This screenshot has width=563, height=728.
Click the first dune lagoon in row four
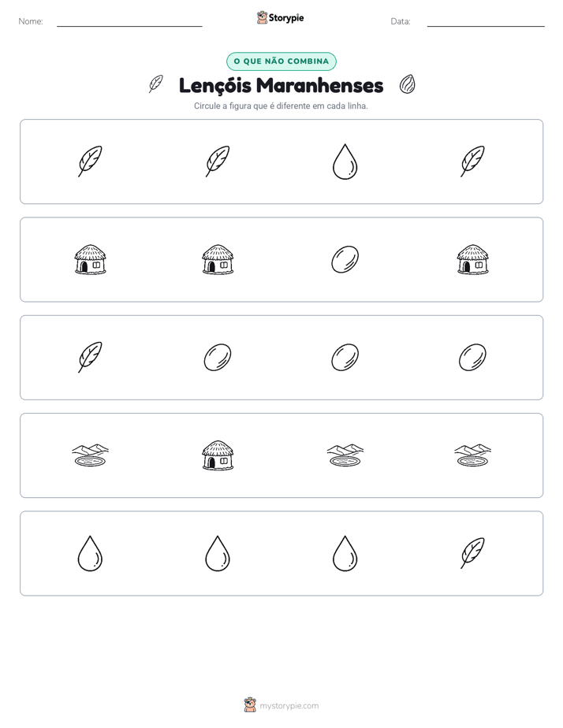click(x=90, y=455)
